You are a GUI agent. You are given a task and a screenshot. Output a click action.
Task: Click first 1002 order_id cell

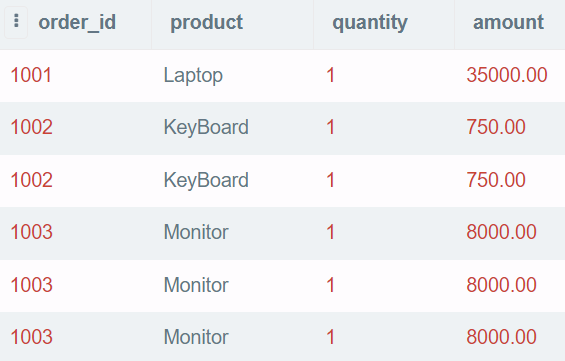pos(31,127)
